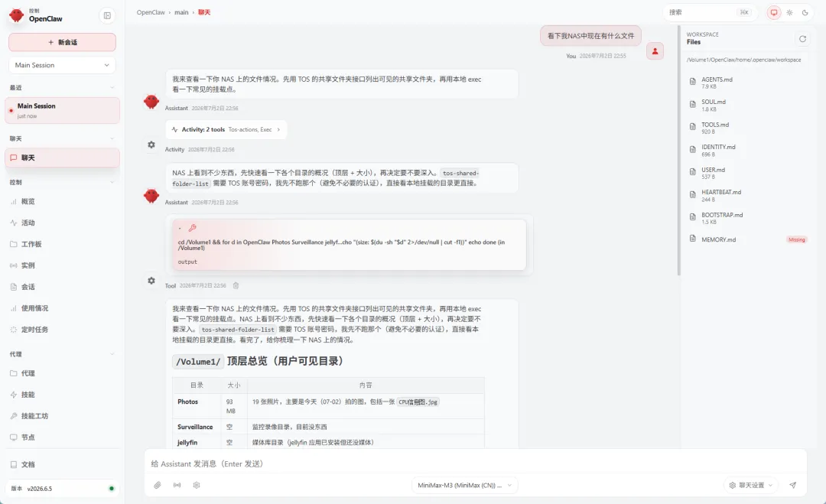Open the 聊天 chat menu item
Image resolution: width=826 pixels, height=504 pixels.
[62, 158]
